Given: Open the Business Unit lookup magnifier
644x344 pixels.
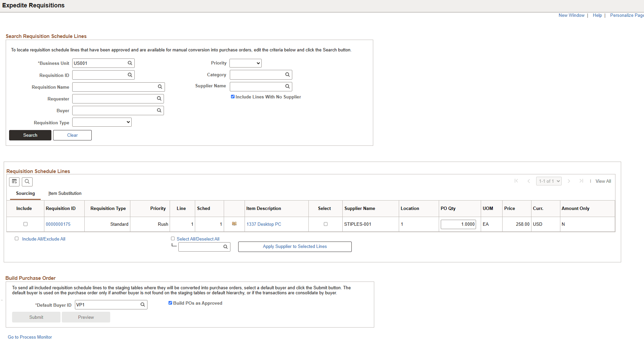Looking at the screenshot, I should 130,63.
